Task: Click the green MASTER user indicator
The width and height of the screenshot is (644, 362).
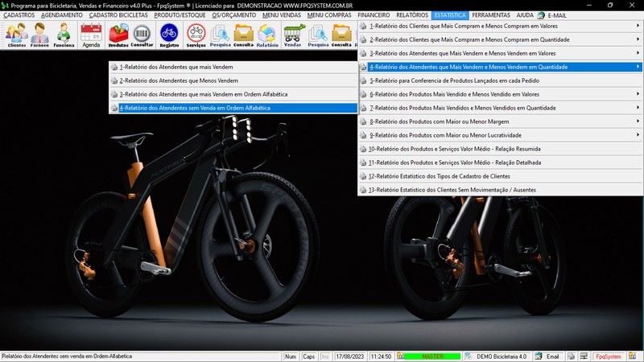Action: [x=432, y=356]
